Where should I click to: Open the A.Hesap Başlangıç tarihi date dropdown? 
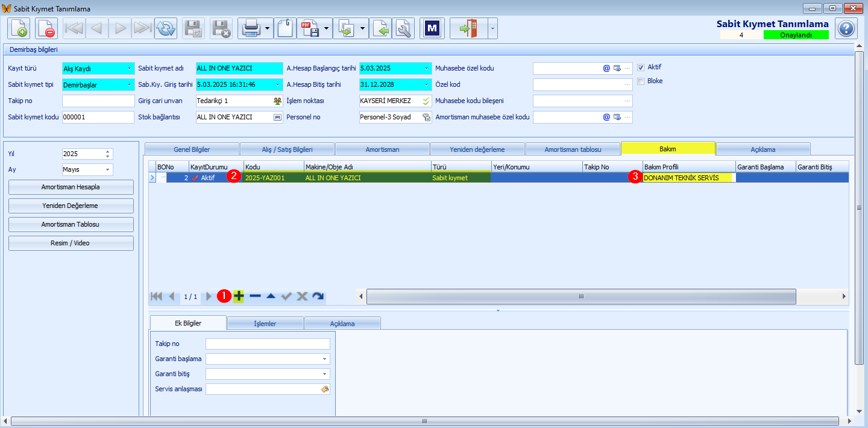pyautogui.click(x=427, y=68)
